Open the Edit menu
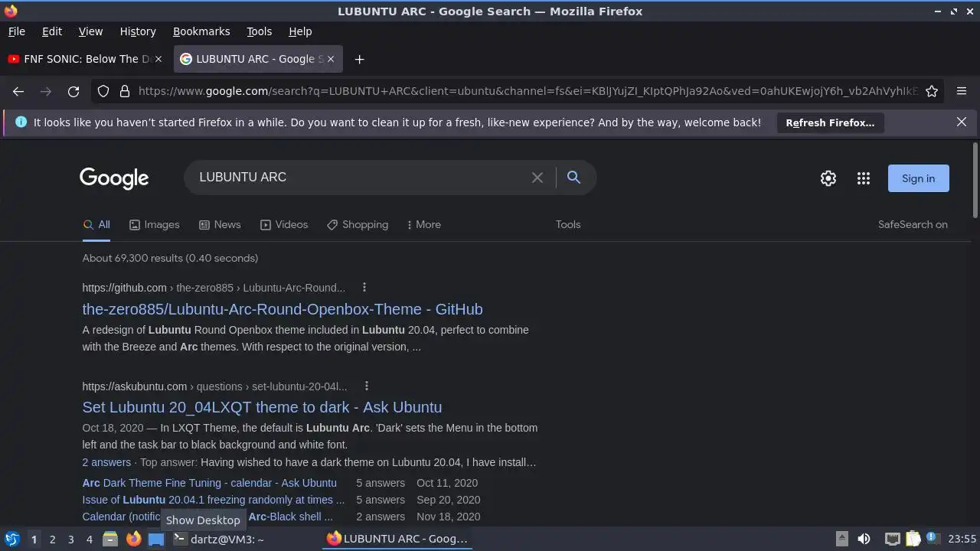The width and height of the screenshot is (980, 551). click(52, 31)
